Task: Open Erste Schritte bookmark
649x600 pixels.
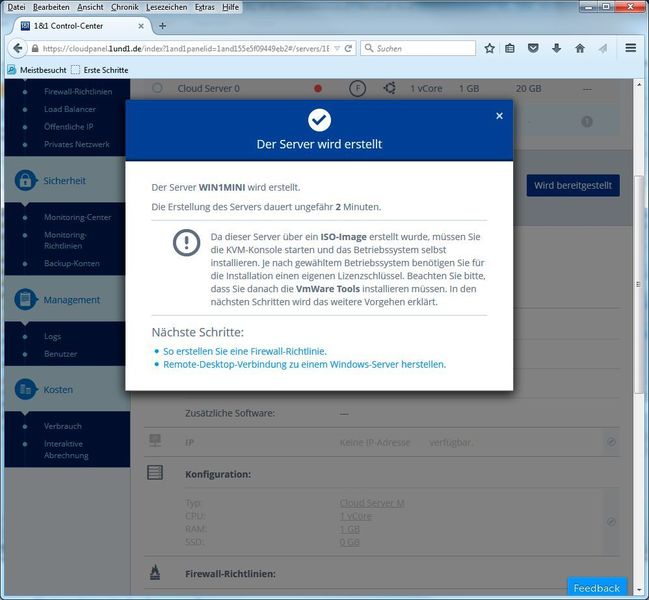Action: (100, 70)
